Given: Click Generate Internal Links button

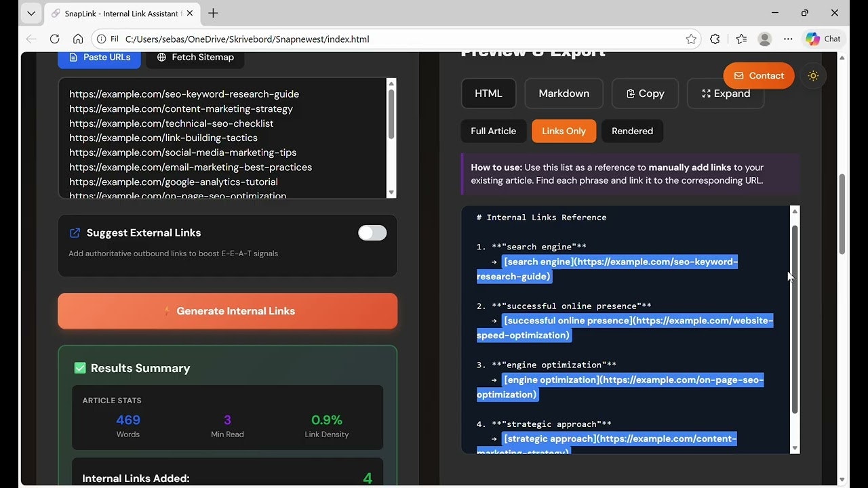Looking at the screenshot, I should (x=227, y=311).
